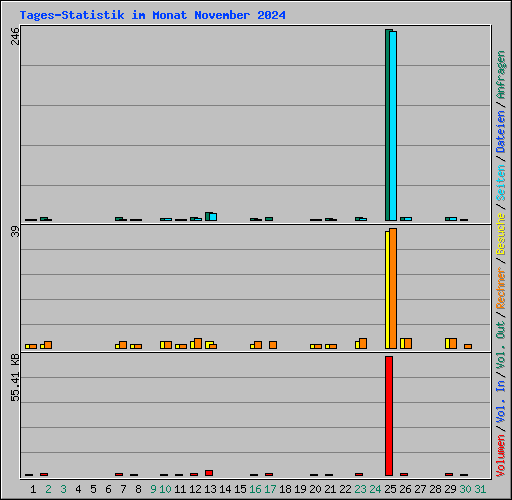Click the 55.41 KB scale label

[15, 377]
